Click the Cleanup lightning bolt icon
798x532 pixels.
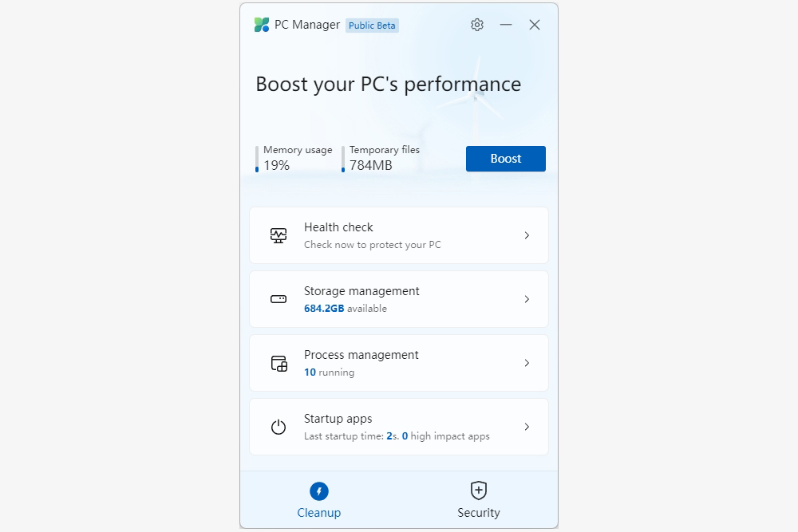coord(319,491)
